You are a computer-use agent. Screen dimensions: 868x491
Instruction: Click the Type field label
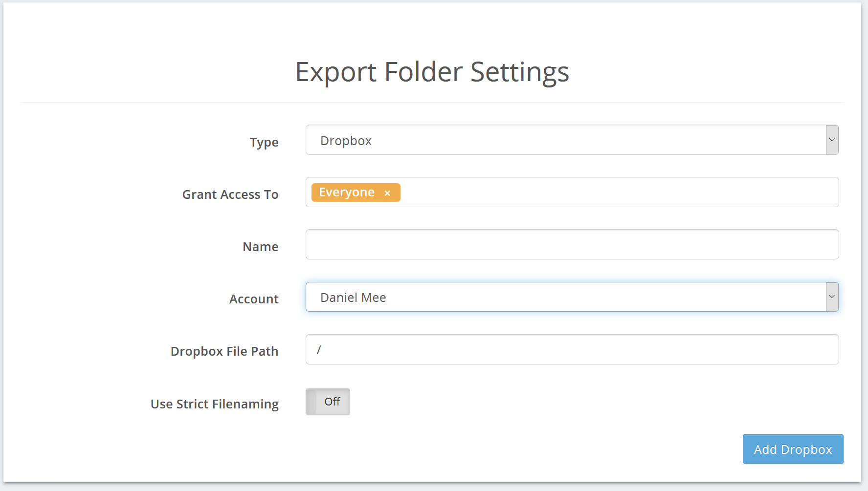coord(264,142)
